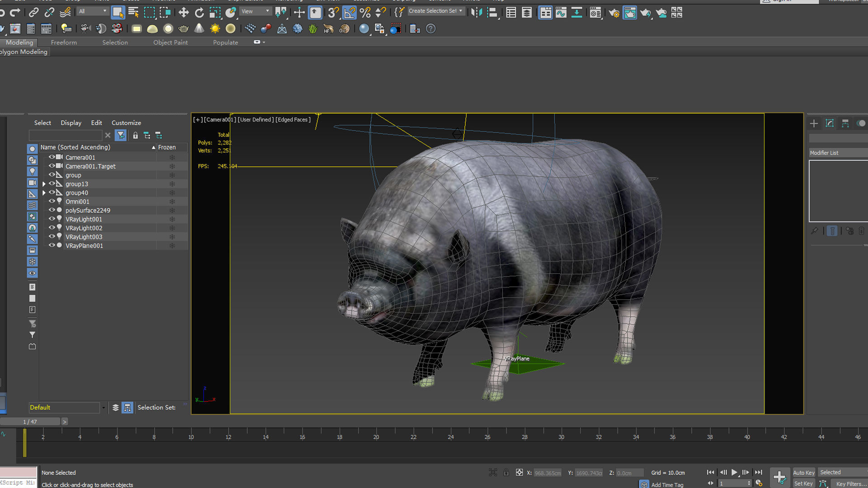Hide polySurface2249 object

(52, 210)
